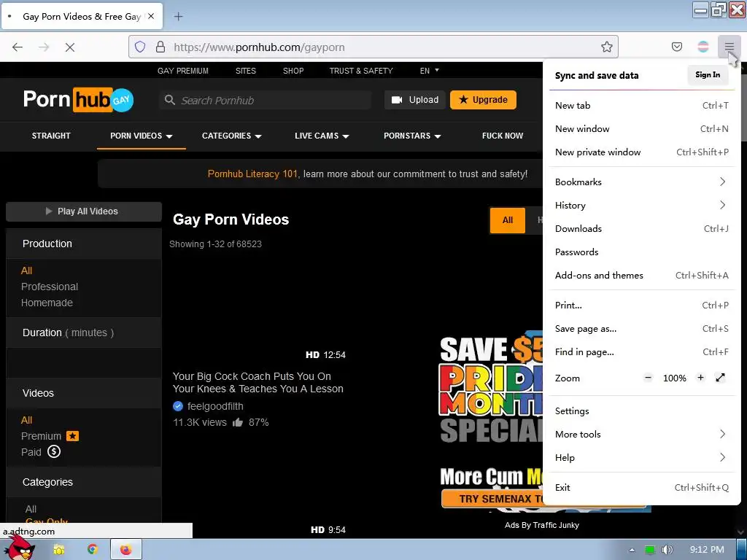The height and width of the screenshot is (560, 747).
Task: Click the volume speaker tray icon
Action: pyautogui.click(x=667, y=550)
